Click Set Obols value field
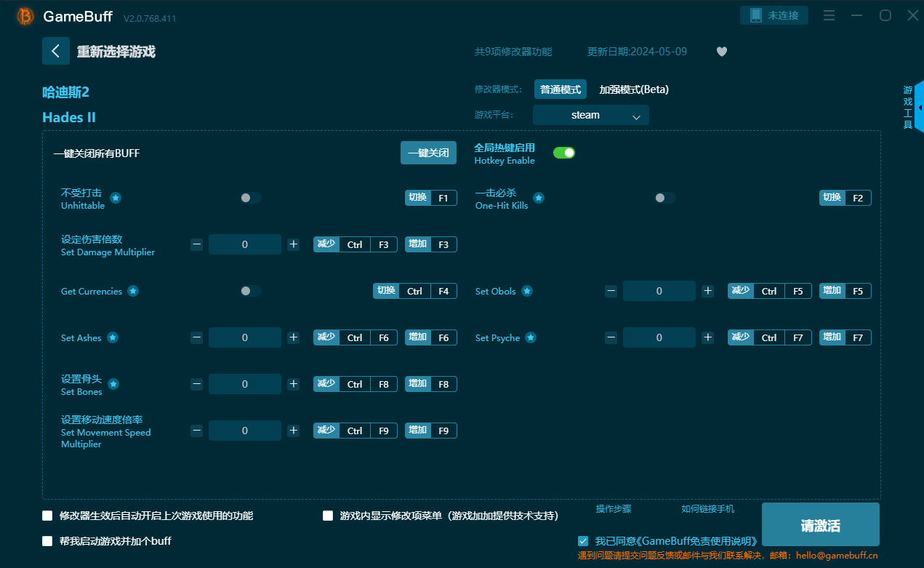Image resolution: width=924 pixels, height=568 pixels. [x=659, y=291]
